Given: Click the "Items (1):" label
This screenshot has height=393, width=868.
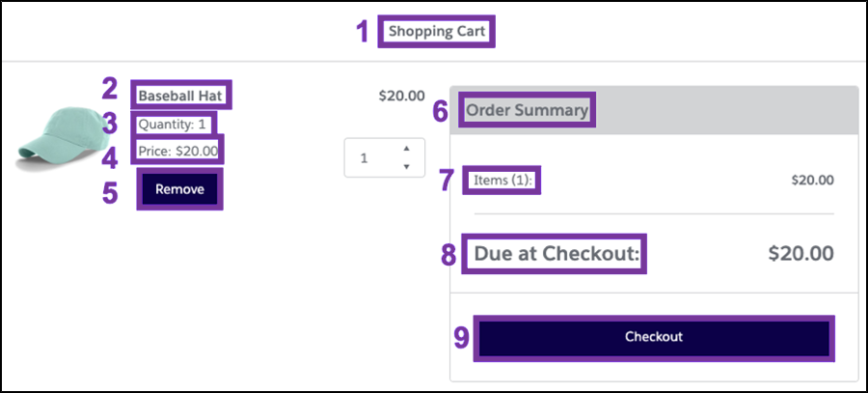Looking at the screenshot, I should tap(502, 180).
